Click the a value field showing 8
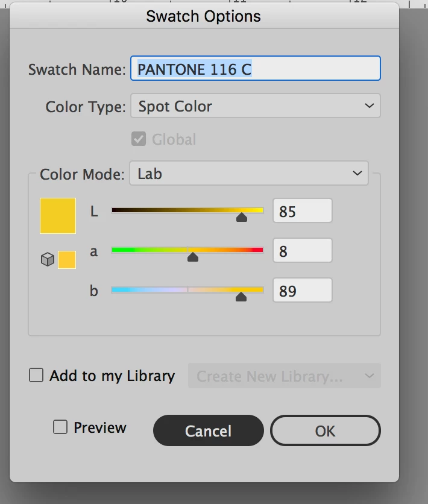 tap(302, 250)
